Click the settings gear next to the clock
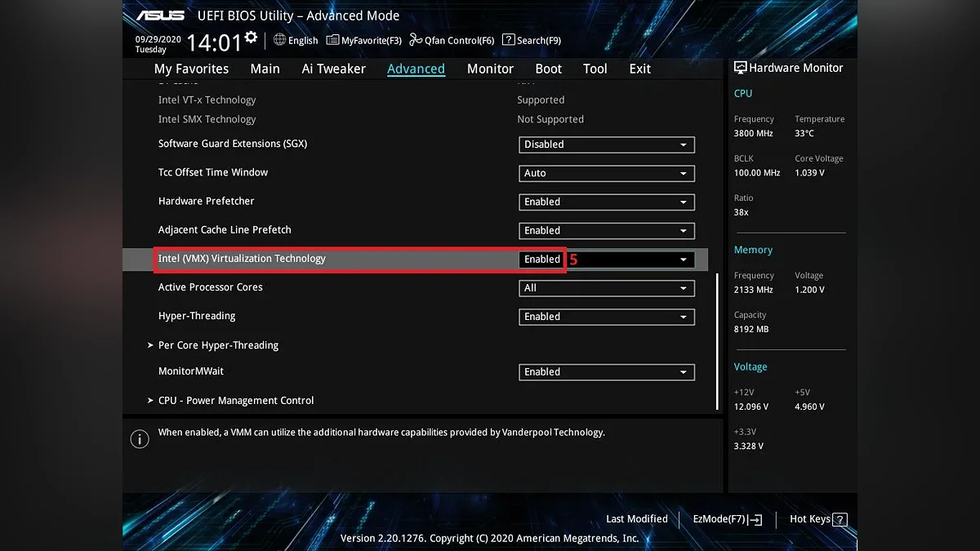The height and width of the screenshot is (551, 980). coord(251,38)
